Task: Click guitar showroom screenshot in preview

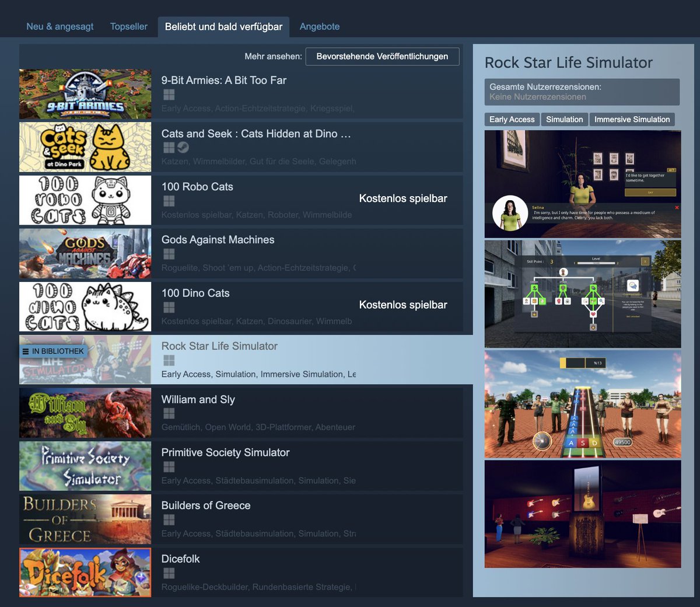Action: [x=583, y=514]
